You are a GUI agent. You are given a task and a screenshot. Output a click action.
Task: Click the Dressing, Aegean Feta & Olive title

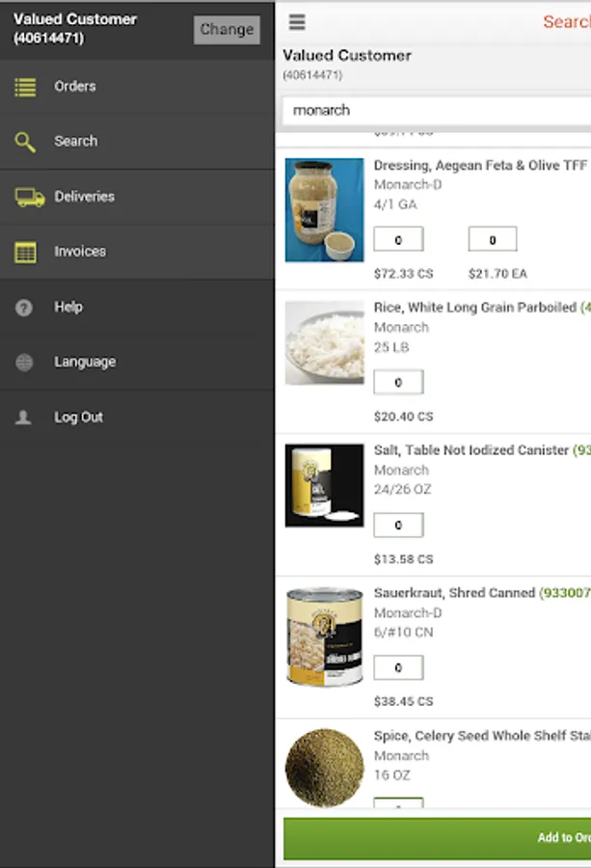click(480, 166)
